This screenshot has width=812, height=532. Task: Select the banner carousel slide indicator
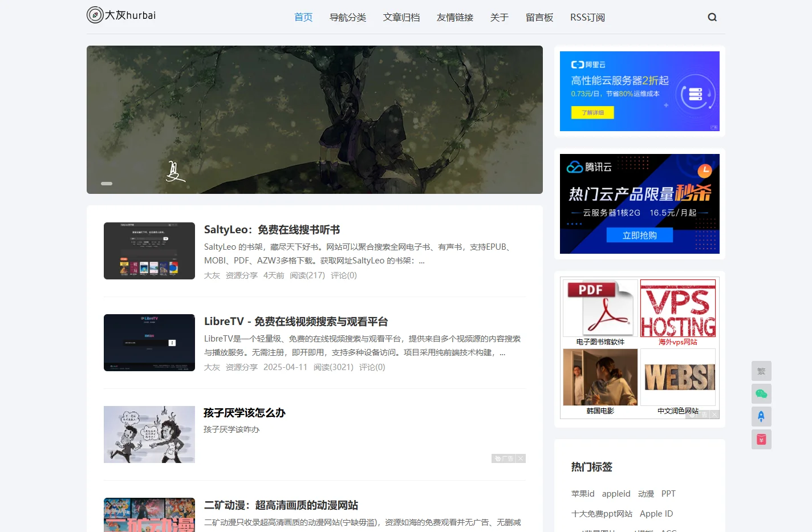point(107,184)
